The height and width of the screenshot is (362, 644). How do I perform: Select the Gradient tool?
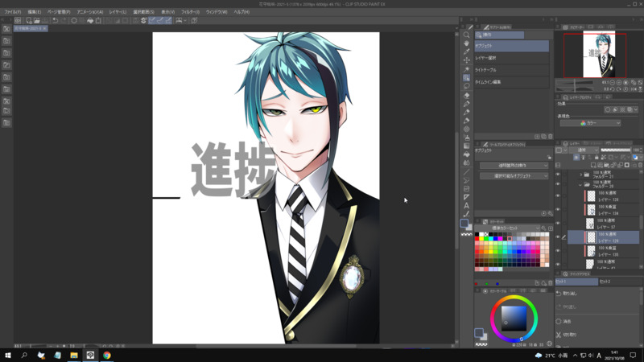[467, 146]
